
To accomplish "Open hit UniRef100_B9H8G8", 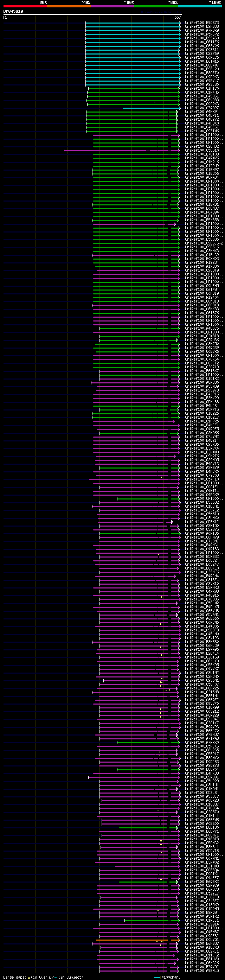I will (202, 27).
